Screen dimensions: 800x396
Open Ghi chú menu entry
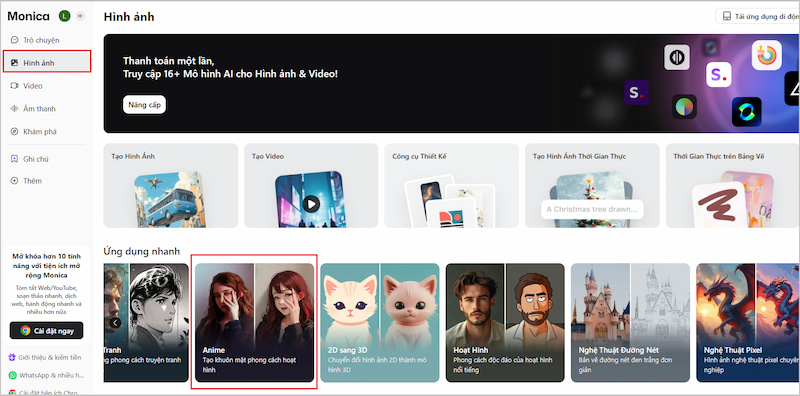(x=47, y=159)
